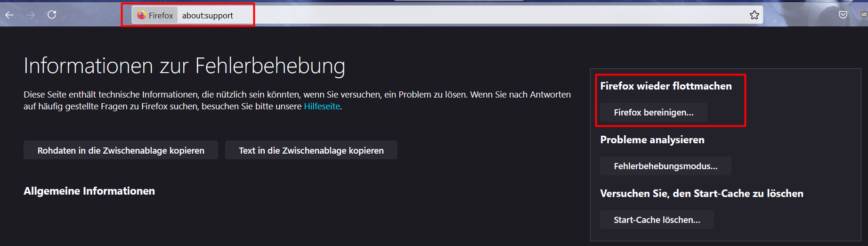Screen dimensions: 868x246
Task: Click Text in die Zwischenablage kopieren
Action: [x=311, y=150]
